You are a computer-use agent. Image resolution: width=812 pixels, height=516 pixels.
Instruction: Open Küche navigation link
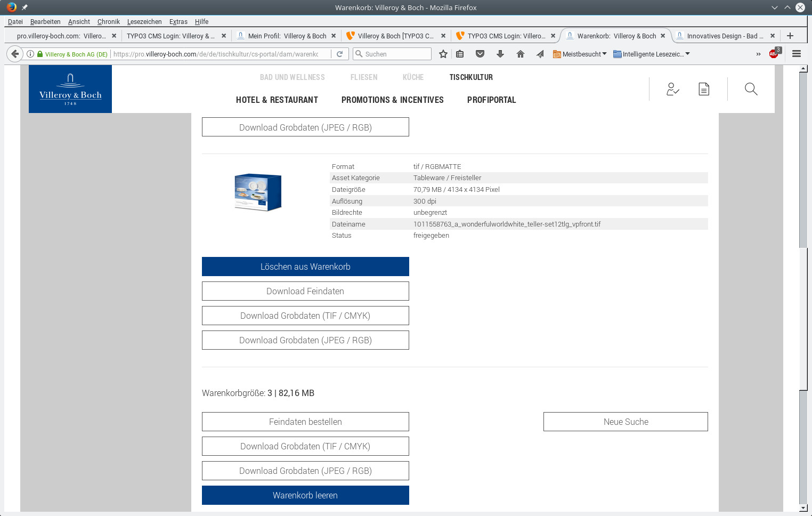tap(413, 77)
